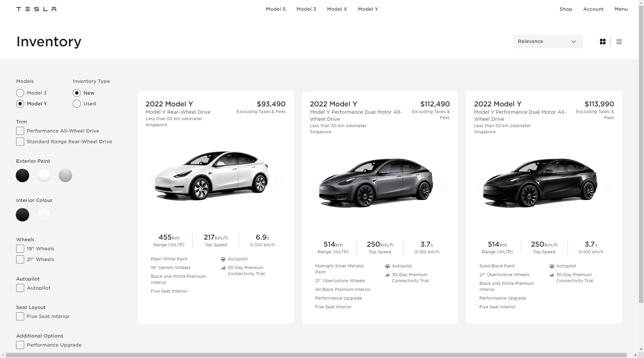
Task: Filter by black exterior paint swatch
Action: [22, 175]
